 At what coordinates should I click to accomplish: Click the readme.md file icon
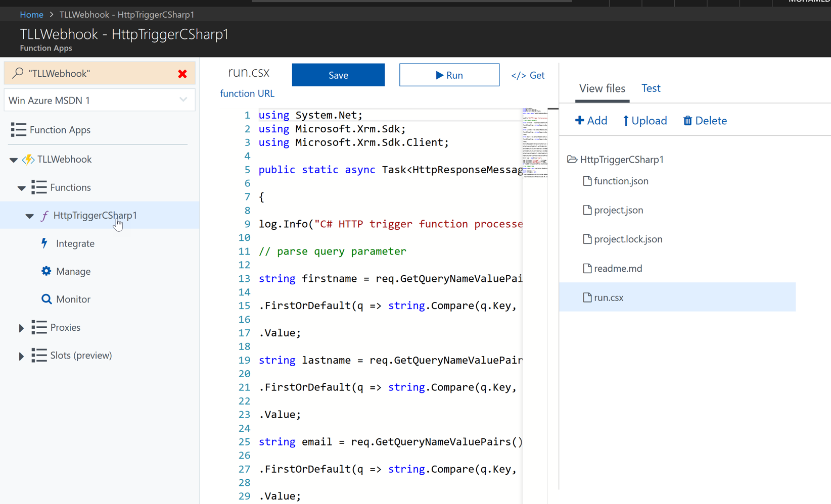tap(587, 268)
